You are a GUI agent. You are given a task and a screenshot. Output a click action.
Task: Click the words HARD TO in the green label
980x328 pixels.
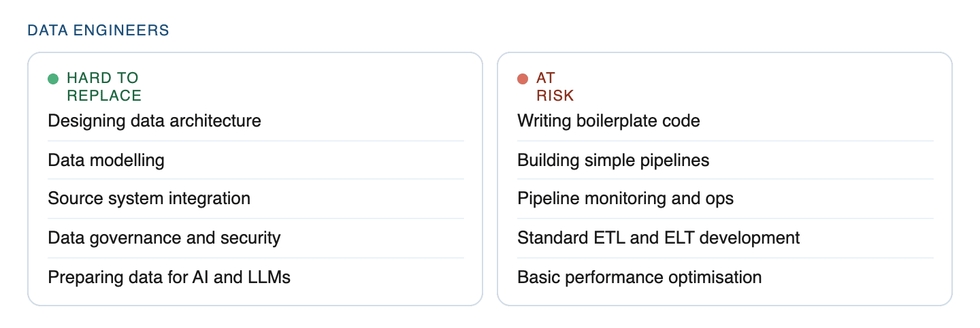click(103, 78)
